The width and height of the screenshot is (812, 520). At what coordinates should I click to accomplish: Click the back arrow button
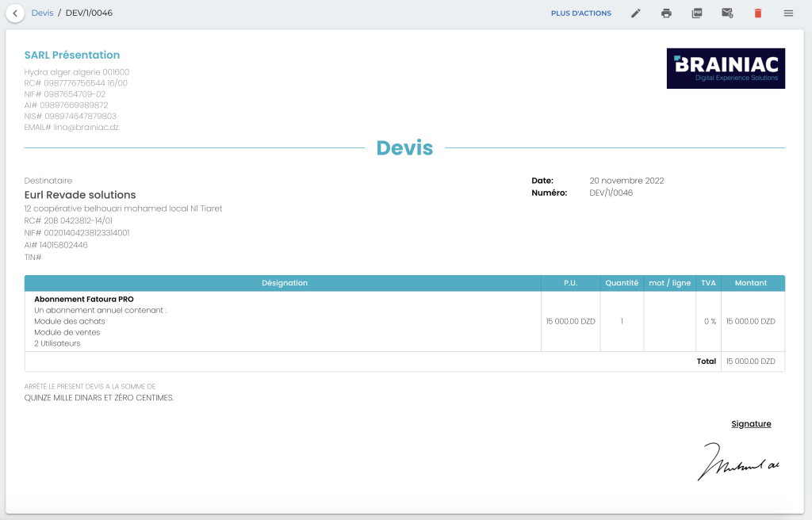pyautogui.click(x=15, y=13)
